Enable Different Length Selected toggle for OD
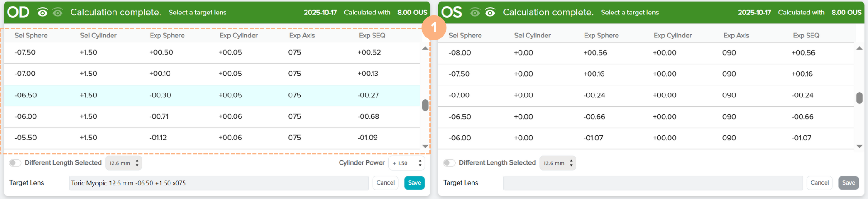The image size is (868, 199). pos(15,163)
